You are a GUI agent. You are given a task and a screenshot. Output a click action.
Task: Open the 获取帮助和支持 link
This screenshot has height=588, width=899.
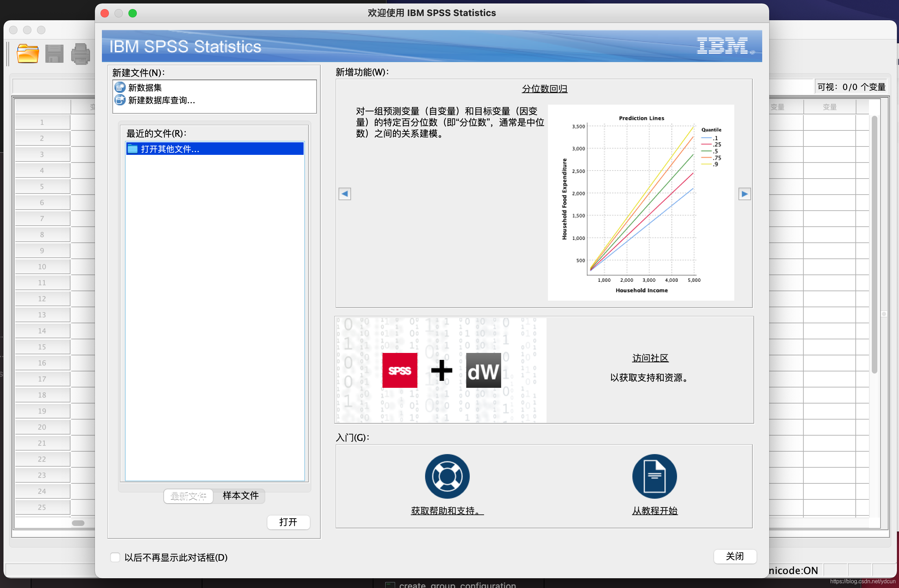pyautogui.click(x=447, y=511)
